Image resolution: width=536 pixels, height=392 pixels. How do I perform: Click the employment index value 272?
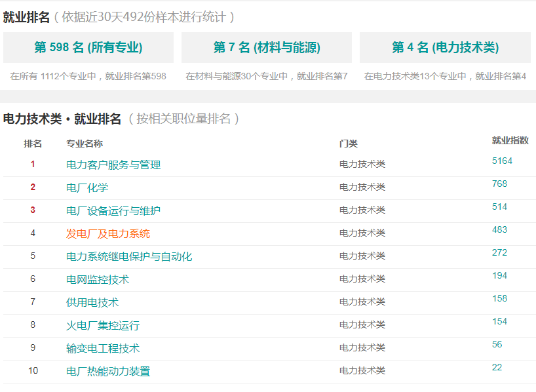coord(499,252)
